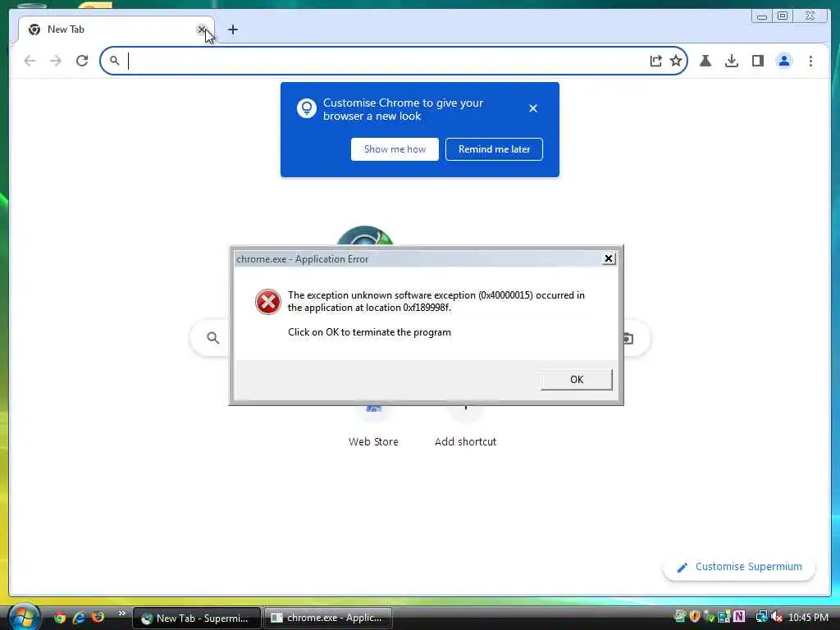Open the downloads toolbar icon
The image size is (840, 630).
coord(731,61)
